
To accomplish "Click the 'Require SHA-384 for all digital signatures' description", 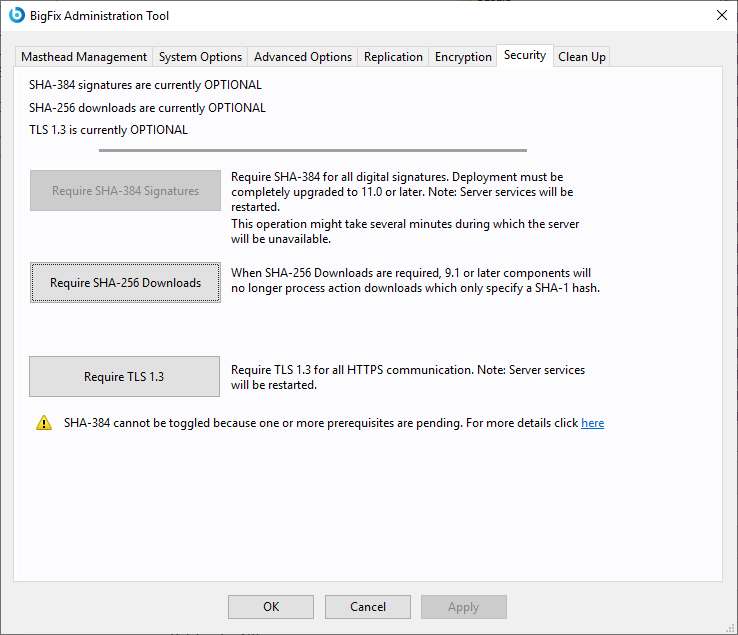I will pyautogui.click(x=402, y=192).
